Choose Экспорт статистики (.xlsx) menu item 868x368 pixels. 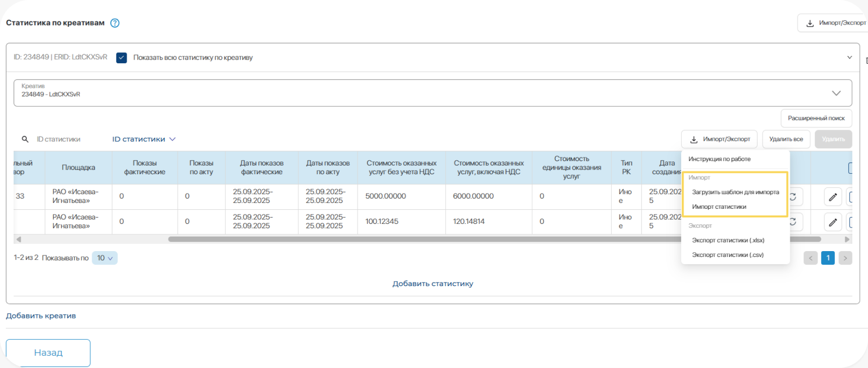pos(728,240)
